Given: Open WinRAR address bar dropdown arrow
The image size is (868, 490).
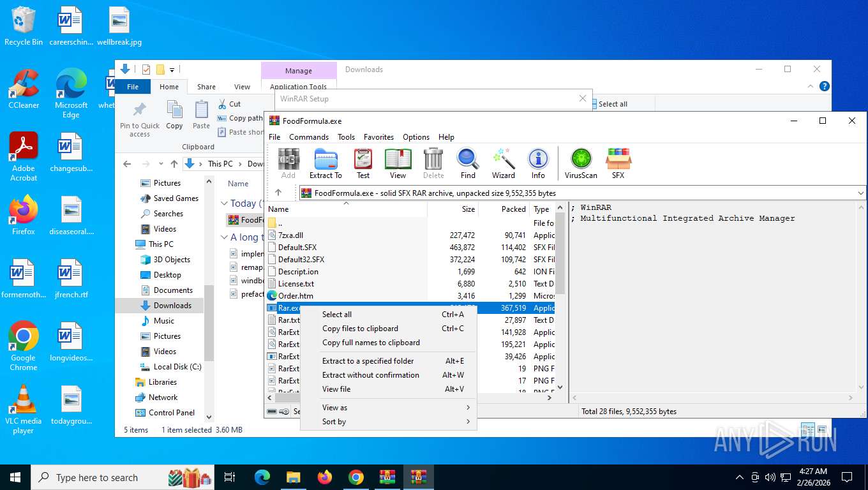Looking at the screenshot, I should click(861, 193).
